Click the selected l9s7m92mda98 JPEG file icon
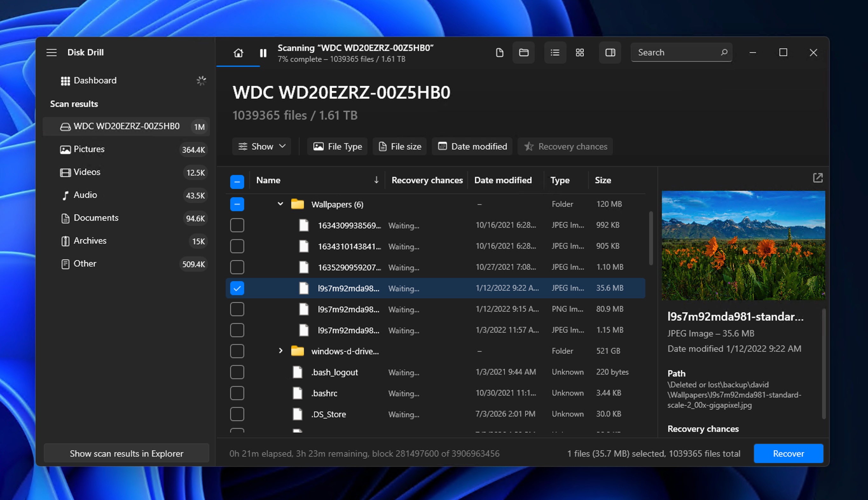 pyautogui.click(x=304, y=288)
